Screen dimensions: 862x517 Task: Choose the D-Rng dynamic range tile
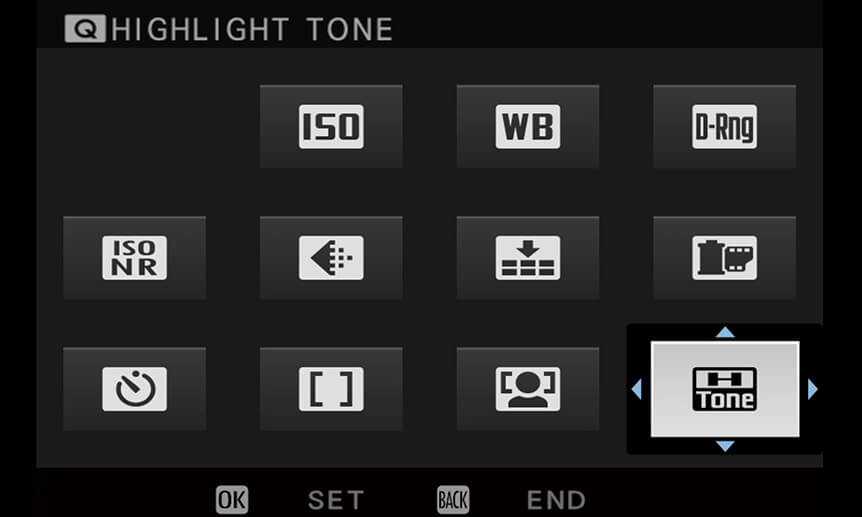(725, 126)
